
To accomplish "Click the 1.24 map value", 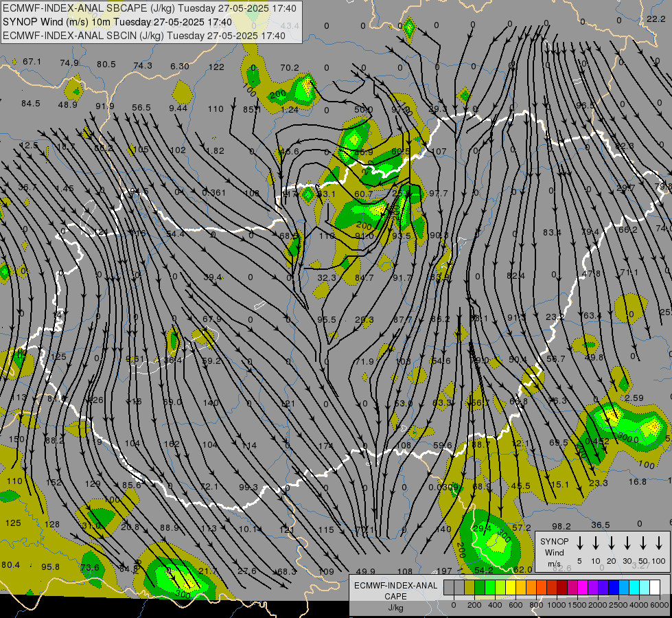I will click(x=290, y=109).
